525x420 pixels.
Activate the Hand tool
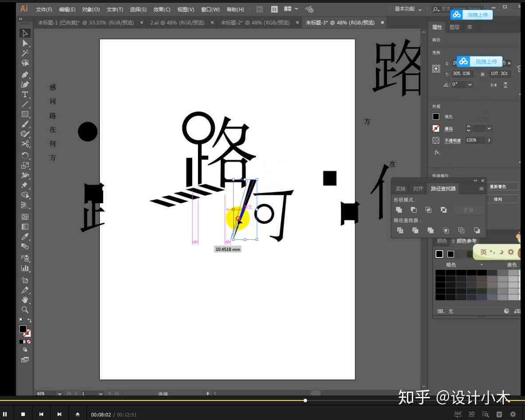[25, 300]
